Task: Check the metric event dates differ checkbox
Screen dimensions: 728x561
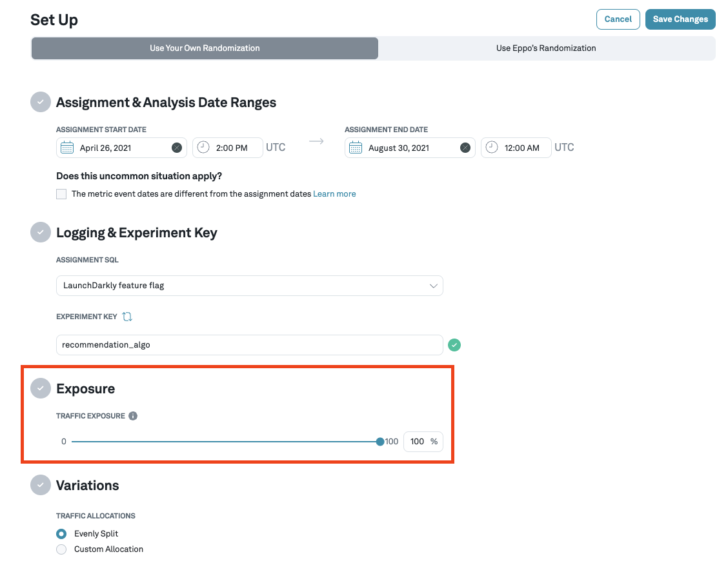Action: 61,194
